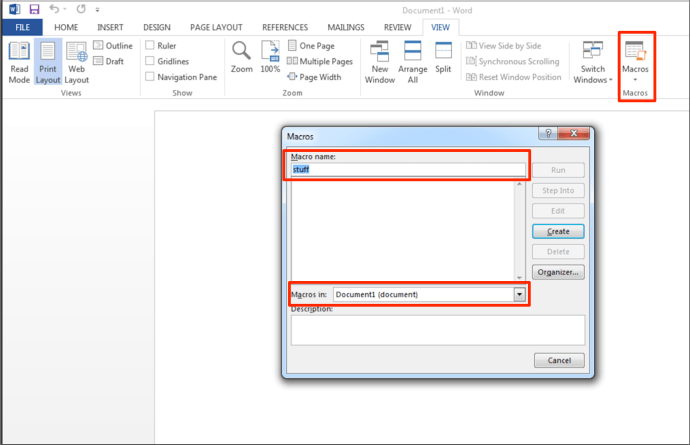Screen dimensions: 690x445
Task: Click the Save icon in quick access toolbar
Action: tap(34, 9)
